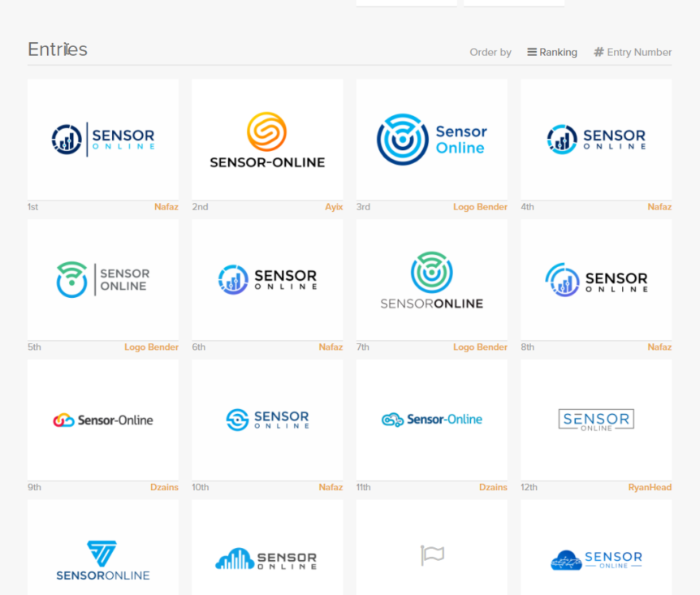Image resolution: width=700 pixels, height=595 pixels.
Task: Open Ayix profile under 2nd entry
Action: pos(334,207)
